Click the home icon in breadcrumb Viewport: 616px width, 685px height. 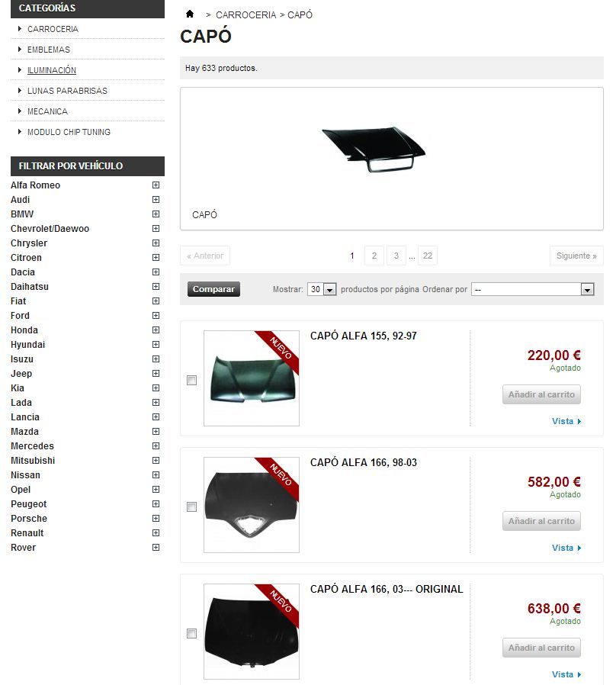[190, 14]
